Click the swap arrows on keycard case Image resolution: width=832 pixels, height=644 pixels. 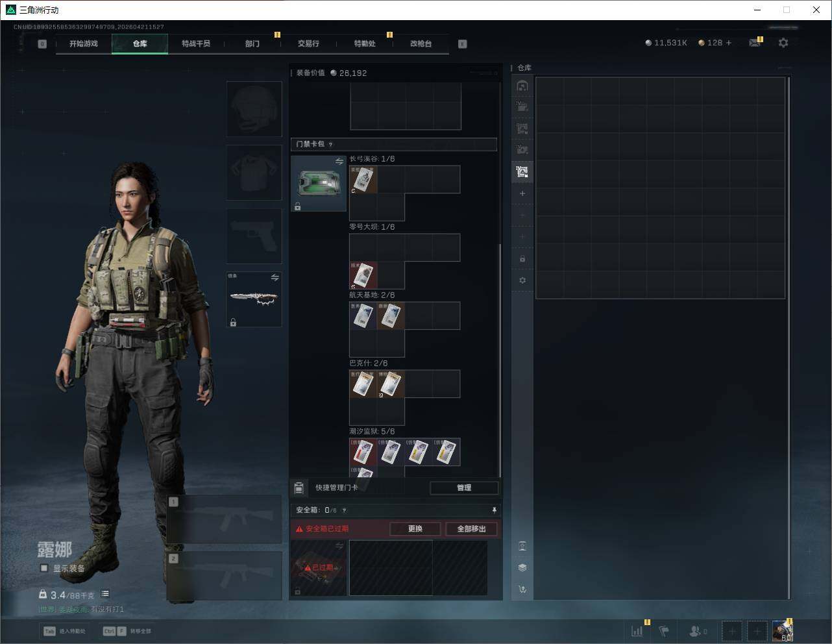tap(339, 161)
